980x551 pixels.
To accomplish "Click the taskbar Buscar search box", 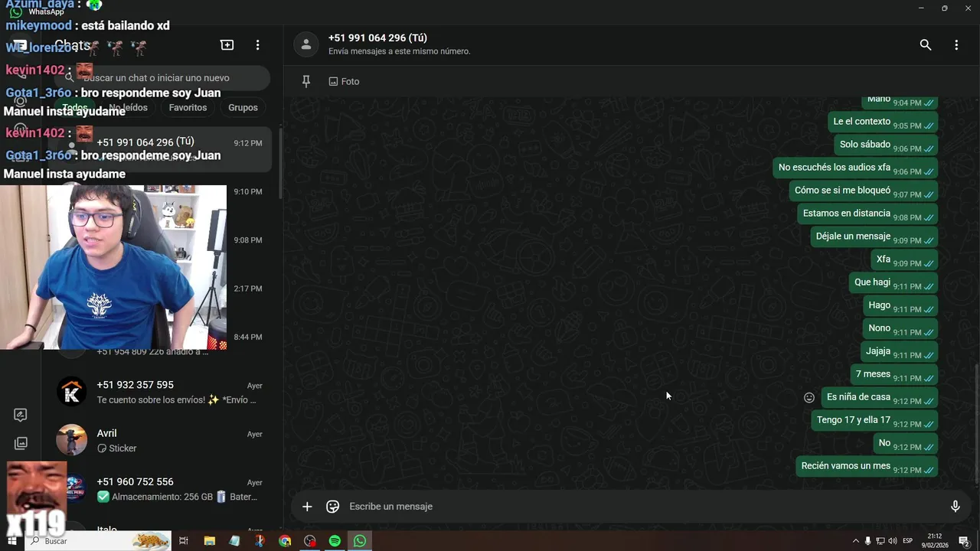I will click(100, 541).
